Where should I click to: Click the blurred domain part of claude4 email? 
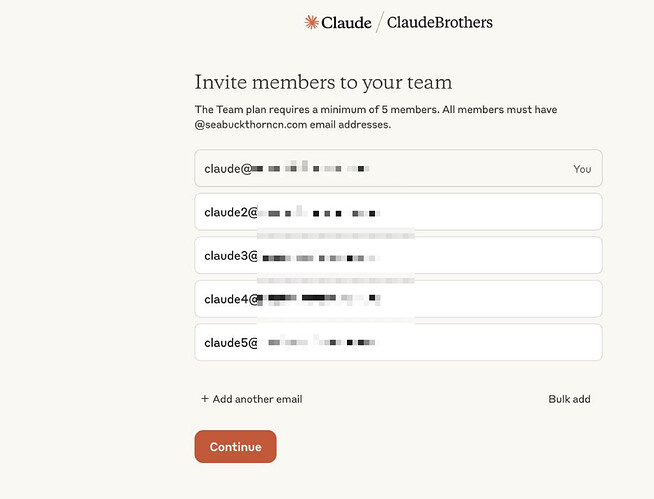(x=319, y=299)
